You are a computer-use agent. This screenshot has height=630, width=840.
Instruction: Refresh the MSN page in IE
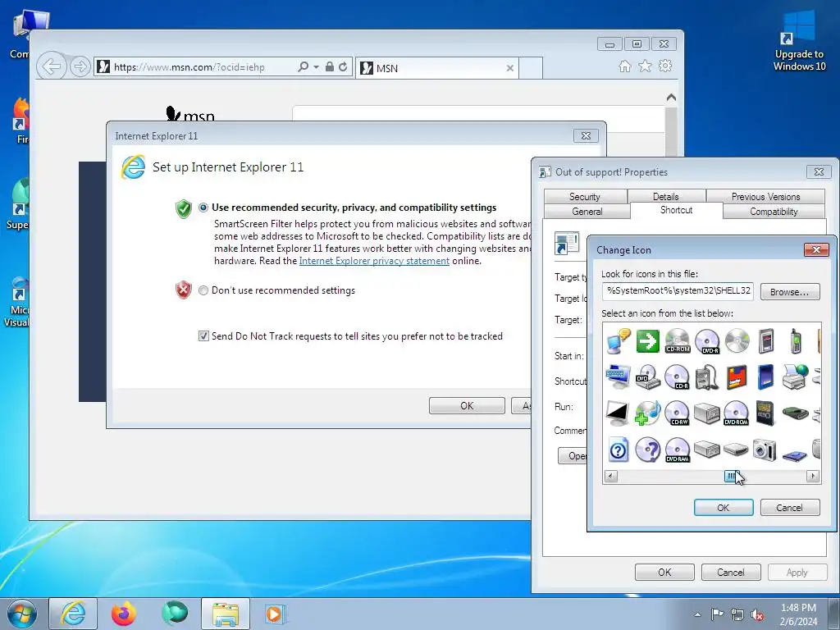pos(343,67)
